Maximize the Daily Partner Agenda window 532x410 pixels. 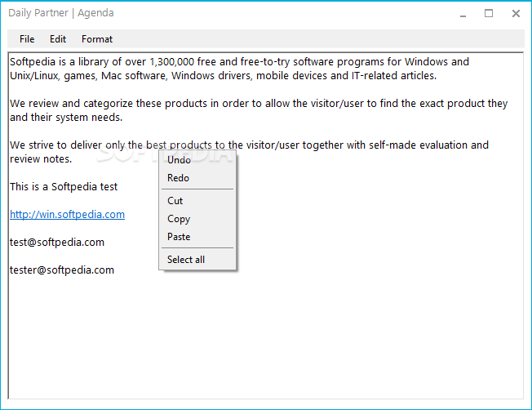[x=489, y=14]
